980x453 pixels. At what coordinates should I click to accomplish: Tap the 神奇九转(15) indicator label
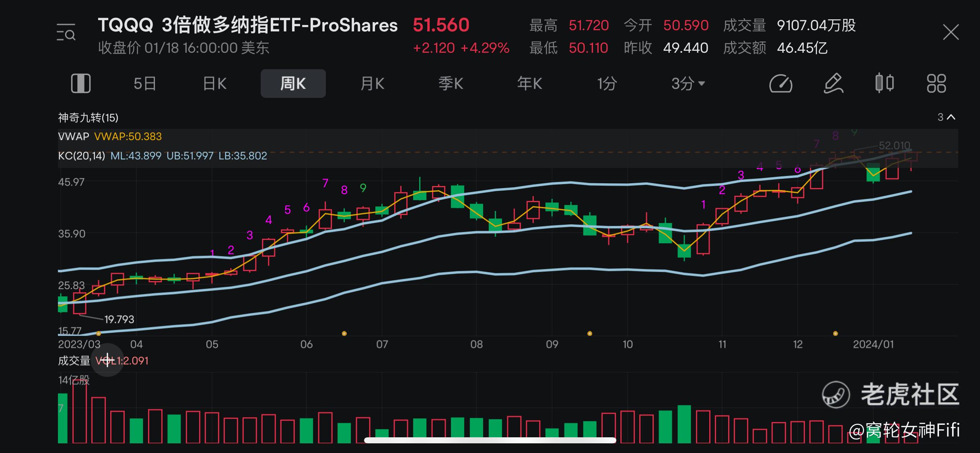(88, 118)
